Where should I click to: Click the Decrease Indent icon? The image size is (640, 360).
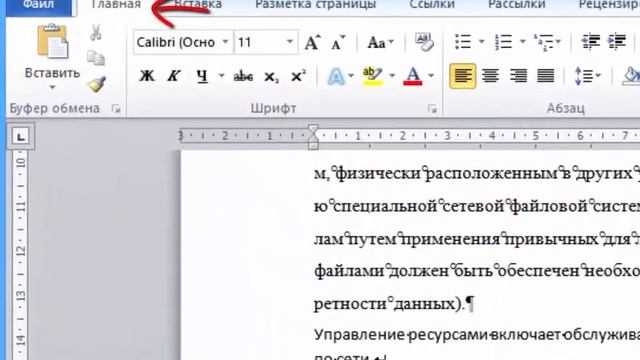click(x=590, y=42)
